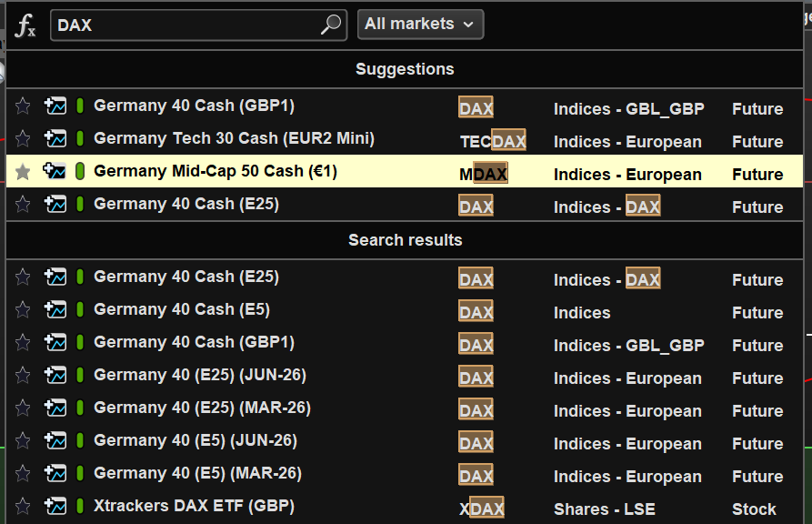This screenshot has height=524, width=812.
Task: Click green status indicator for Germany Tech 30
Action: tap(80, 138)
